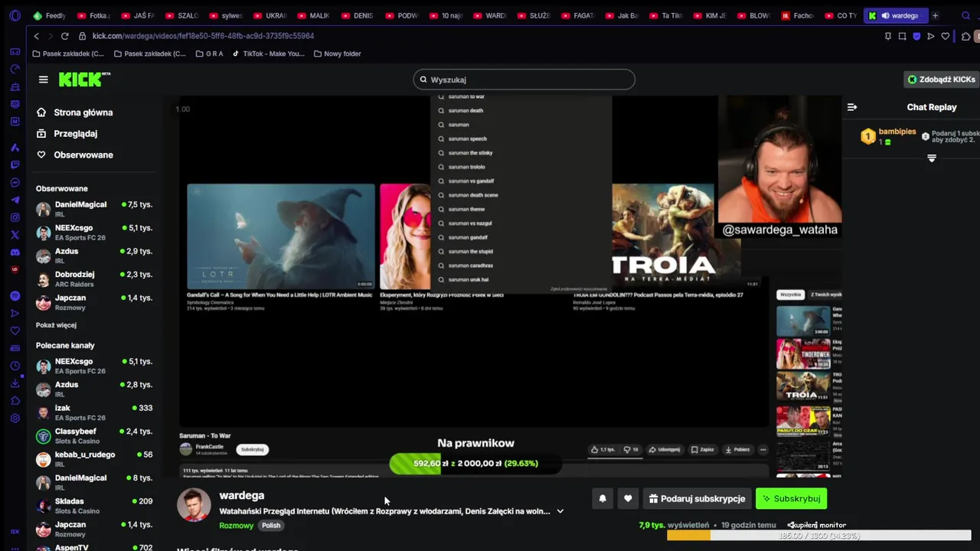Open Twitch in the browser sidebar

[15, 165]
